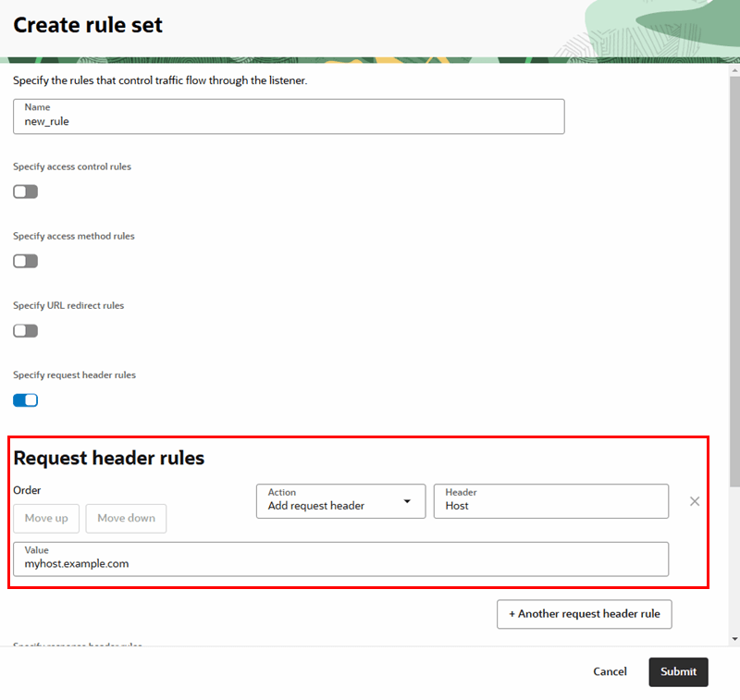Screen dimensions: 740x700
Task: Cancel creating the rule set
Action: coord(610,671)
